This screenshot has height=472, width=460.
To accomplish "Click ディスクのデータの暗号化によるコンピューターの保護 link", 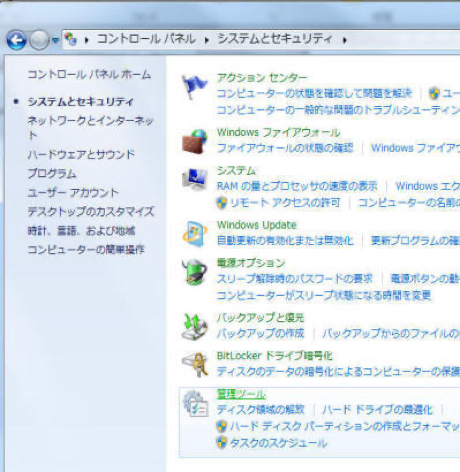I will click(x=338, y=371).
